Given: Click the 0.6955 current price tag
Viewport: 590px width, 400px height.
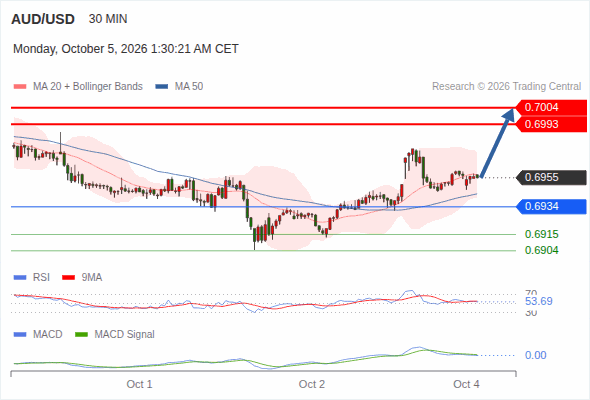Looking at the screenshot, I should (x=551, y=178).
